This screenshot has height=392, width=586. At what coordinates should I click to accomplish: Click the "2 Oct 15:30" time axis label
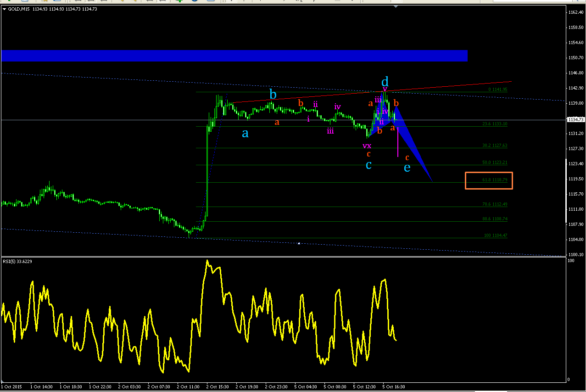[x=218, y=387]
